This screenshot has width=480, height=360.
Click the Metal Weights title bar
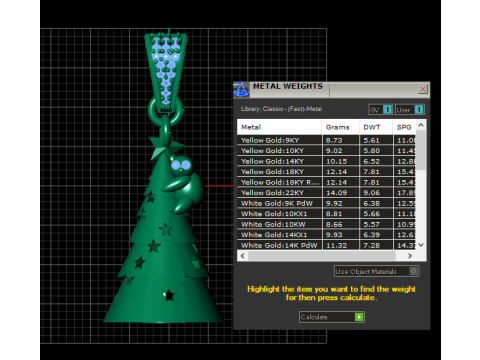pos(333,89)
